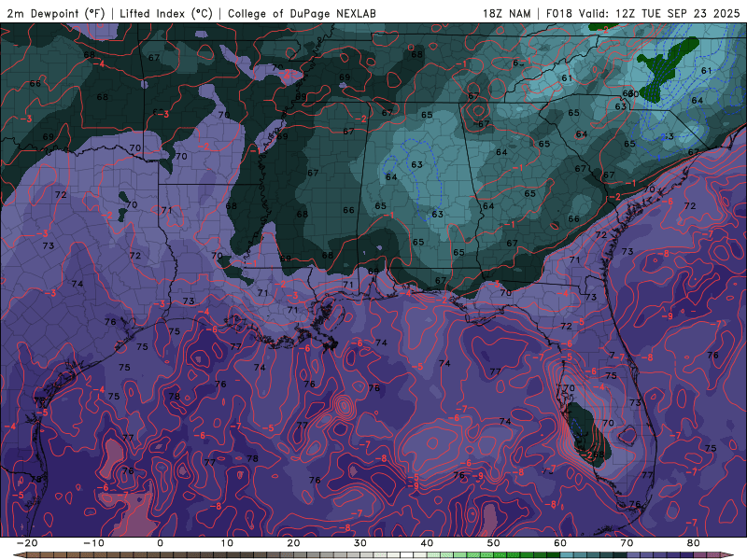Viewport: 747px width, 560px height.
Task: Click the -10 label on the color scale
Action: coord(93,543)
